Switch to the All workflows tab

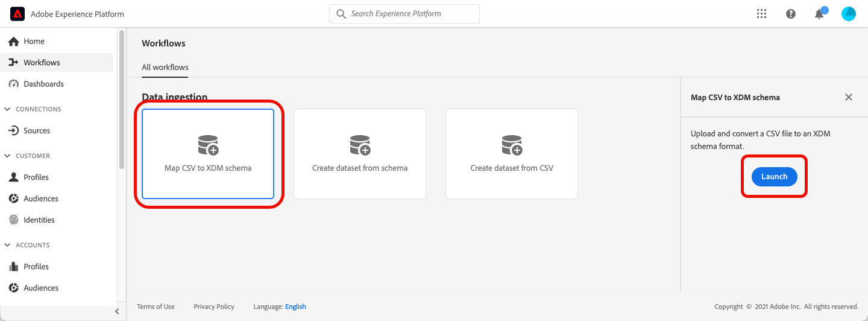pyautogui.click(x=165, y=68)
